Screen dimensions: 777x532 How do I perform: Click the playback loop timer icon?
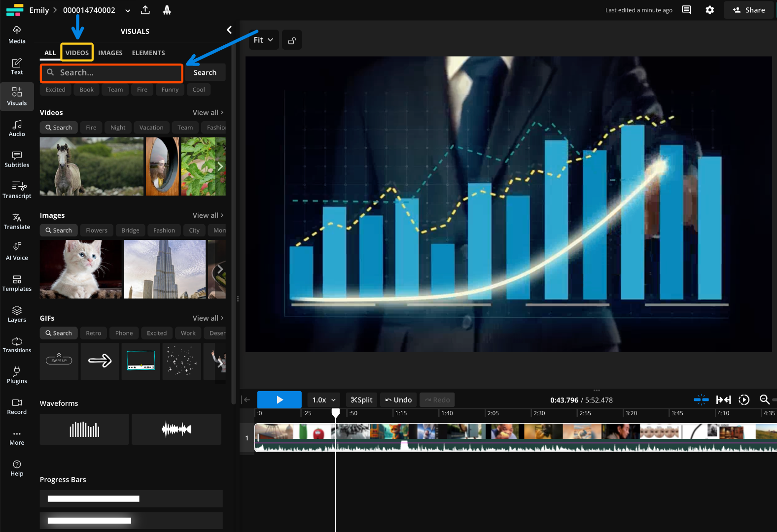pyautogui.click(x=744, y=399)
